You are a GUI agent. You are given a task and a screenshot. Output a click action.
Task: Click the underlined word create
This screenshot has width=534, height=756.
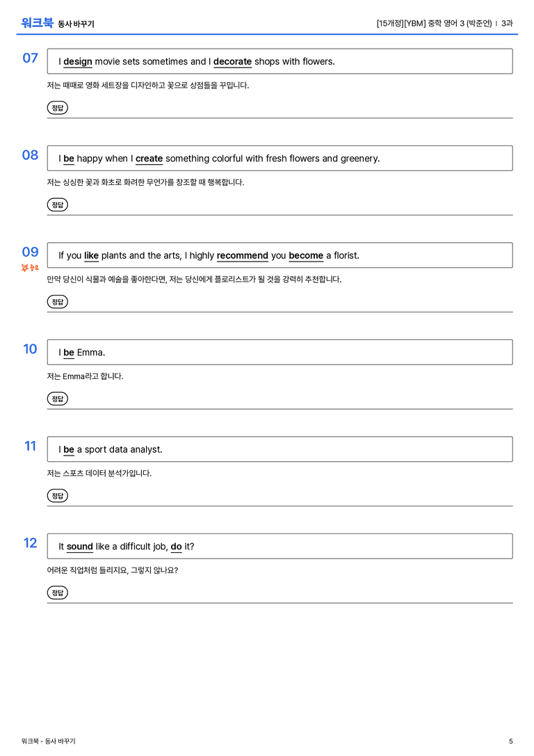tap(149, 159)
